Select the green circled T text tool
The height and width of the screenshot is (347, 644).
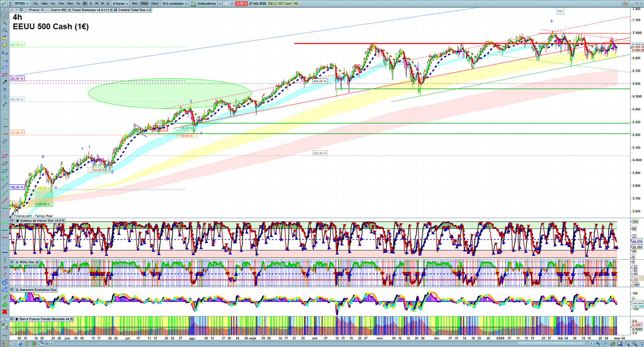click(x=4, y=97)
